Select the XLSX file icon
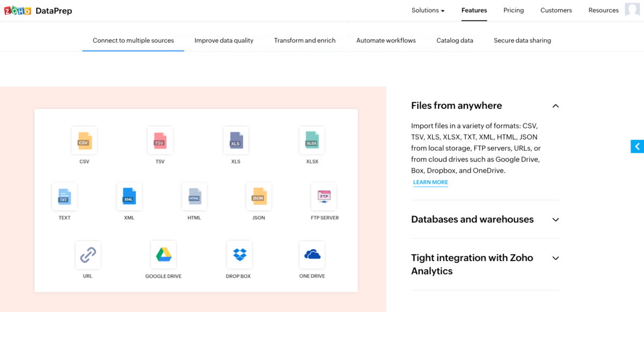Image resolution: width=644 pixels, height=362 pixels. tap(312, 141)
